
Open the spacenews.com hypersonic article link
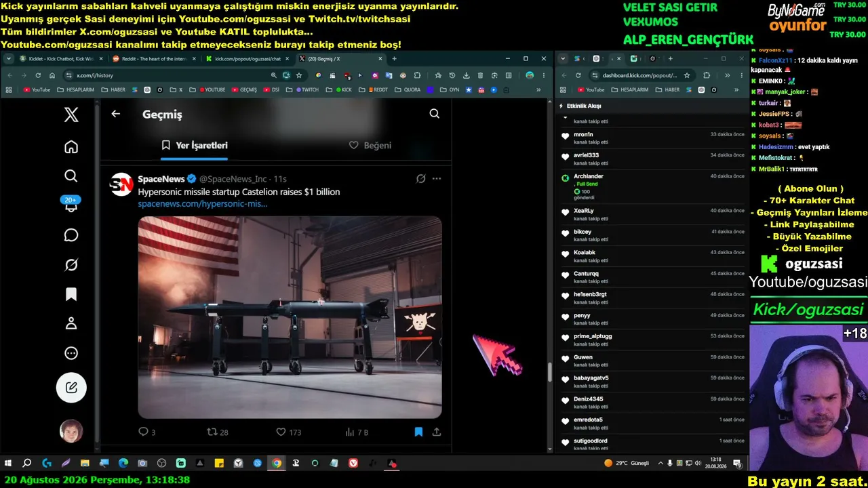203,203
